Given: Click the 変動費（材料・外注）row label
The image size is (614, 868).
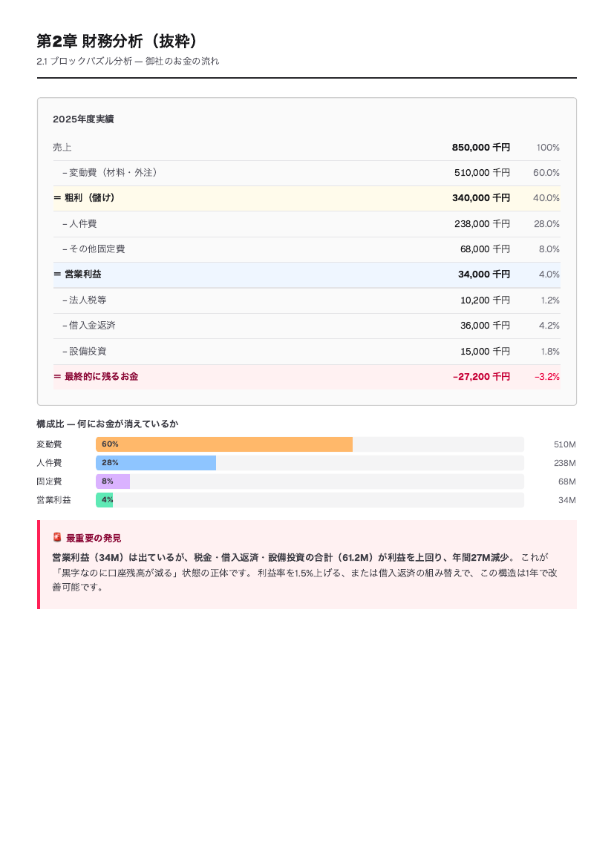Looking at the screenshot, I should tap(110, 173).
